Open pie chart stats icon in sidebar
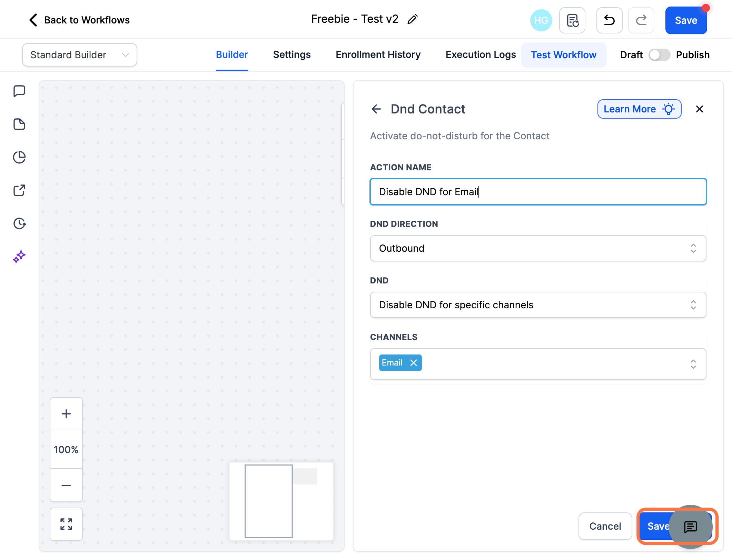732x560 pixels. 19,157
